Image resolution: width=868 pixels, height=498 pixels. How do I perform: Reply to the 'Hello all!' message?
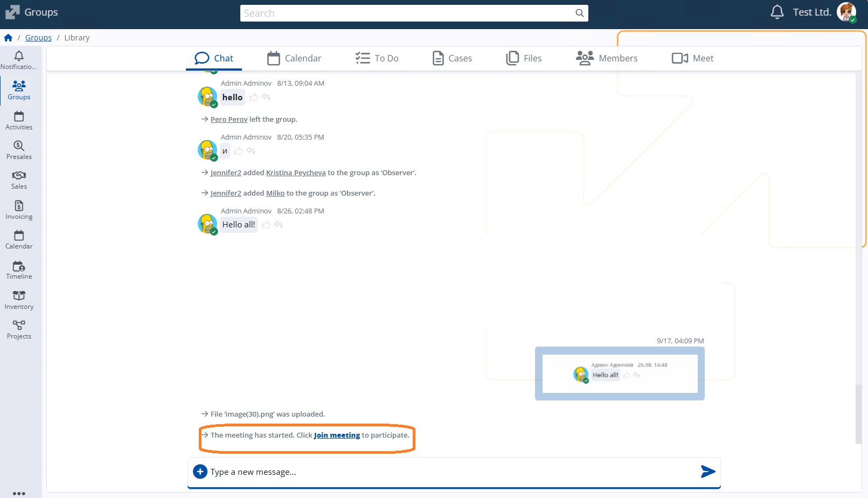point(278,225)
